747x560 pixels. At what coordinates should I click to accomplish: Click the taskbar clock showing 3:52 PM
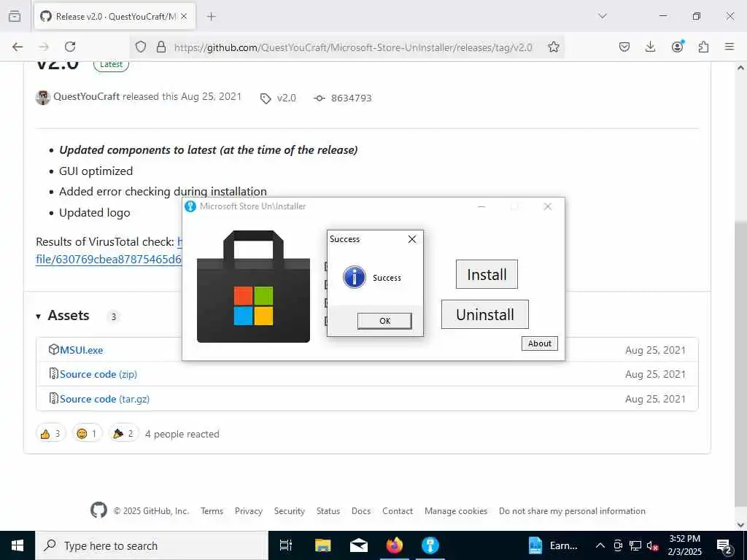684,545
